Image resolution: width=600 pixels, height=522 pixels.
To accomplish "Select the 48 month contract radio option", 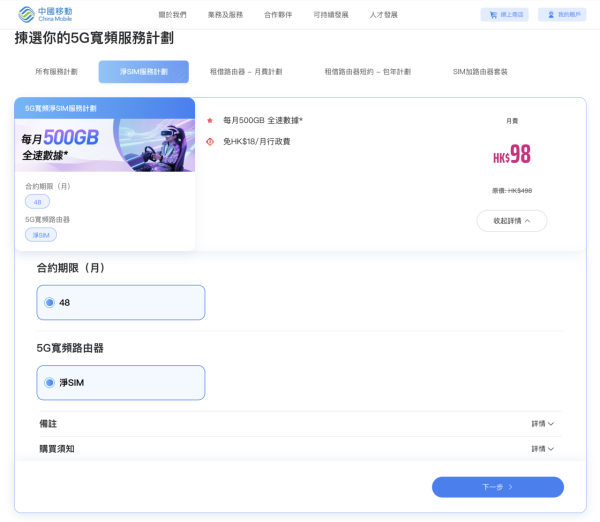I will [x=121, y=302].
